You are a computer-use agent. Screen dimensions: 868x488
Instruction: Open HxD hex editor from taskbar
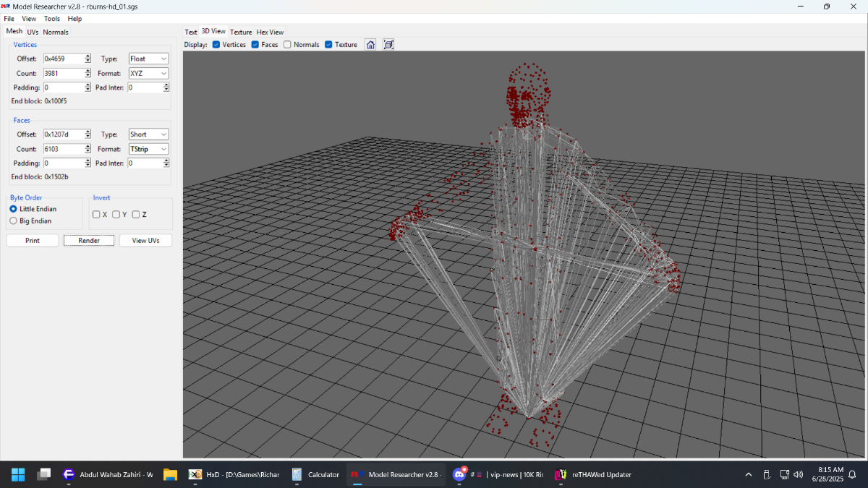click(x=233, y=475)
